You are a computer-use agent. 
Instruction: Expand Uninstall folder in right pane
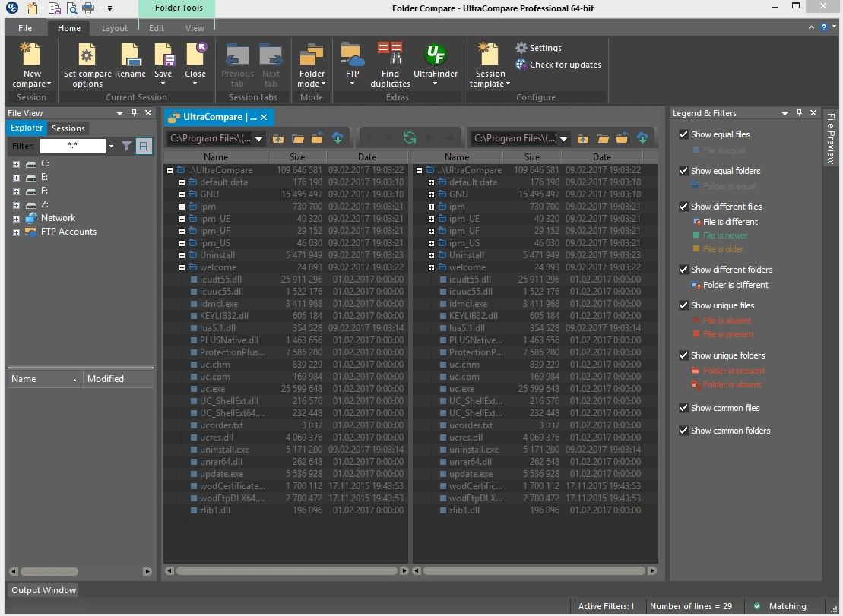pos(431,256)
